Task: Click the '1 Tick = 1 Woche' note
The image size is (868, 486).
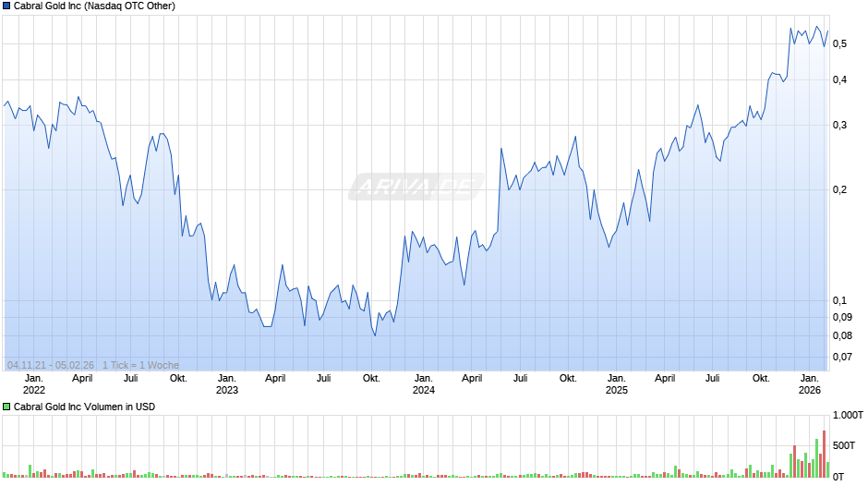Action: point(140,365)
